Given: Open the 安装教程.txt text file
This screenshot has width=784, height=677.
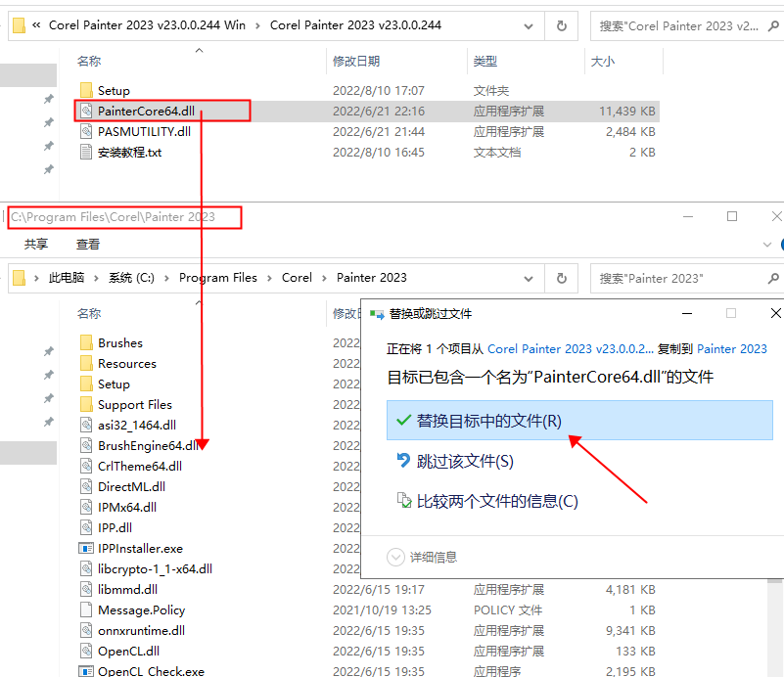Looking at the screenshot, I should [129, 152].
